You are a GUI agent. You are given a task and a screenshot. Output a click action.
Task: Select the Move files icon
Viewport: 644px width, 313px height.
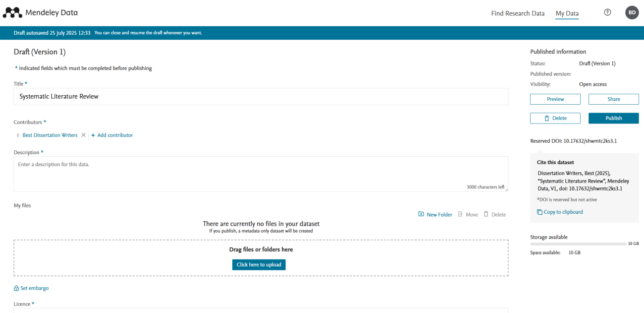pyautogui.click(x=460, y=214)
